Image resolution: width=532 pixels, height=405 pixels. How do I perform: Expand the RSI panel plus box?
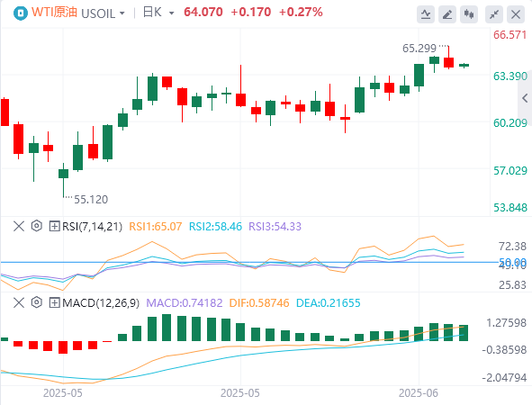tap(54, 226)
